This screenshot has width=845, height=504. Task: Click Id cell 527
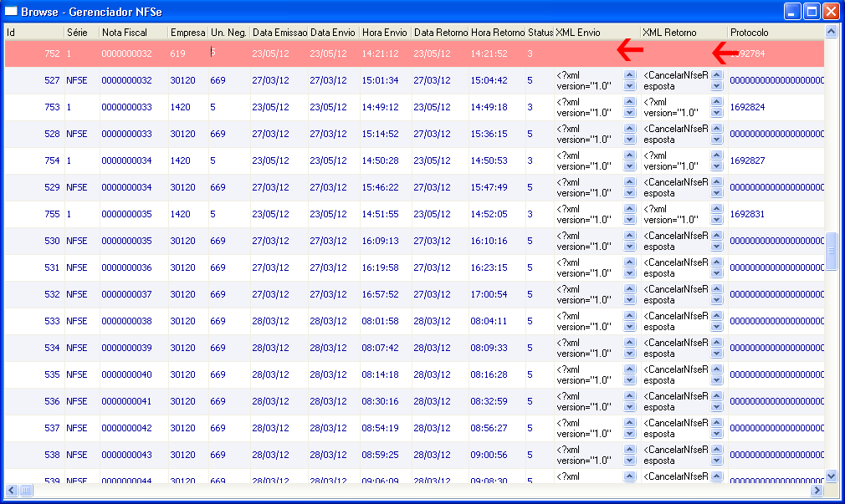pyautogui.click(x=52, y=80)
